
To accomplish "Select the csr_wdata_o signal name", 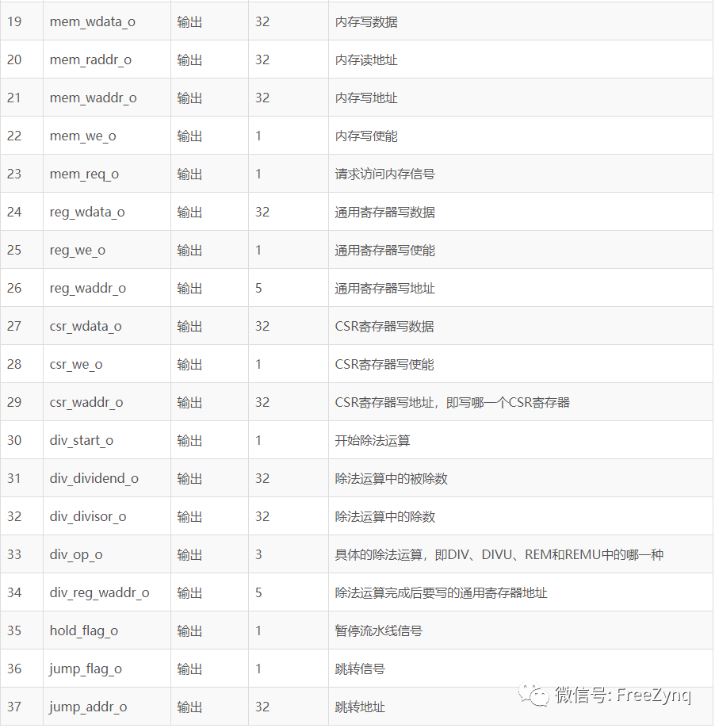I will (x=86, y=326).
